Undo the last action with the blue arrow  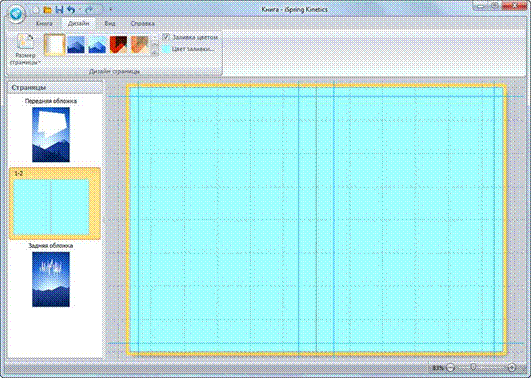click(x=70, y=10)
